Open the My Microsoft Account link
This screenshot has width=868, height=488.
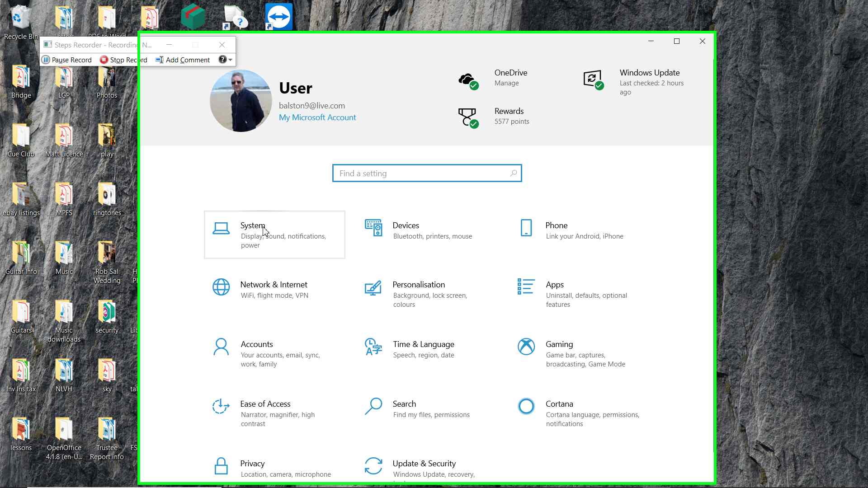[x=317, y=117]
